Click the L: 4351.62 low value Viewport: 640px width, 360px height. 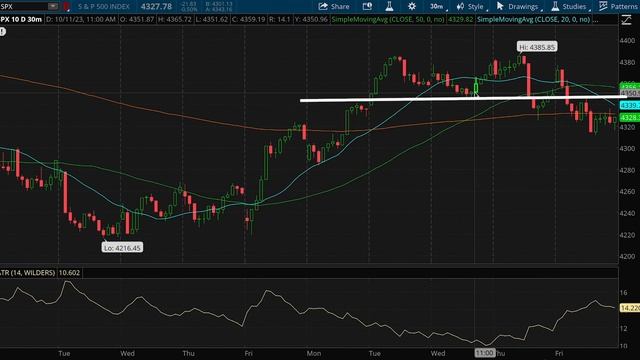tap(211, 19)
